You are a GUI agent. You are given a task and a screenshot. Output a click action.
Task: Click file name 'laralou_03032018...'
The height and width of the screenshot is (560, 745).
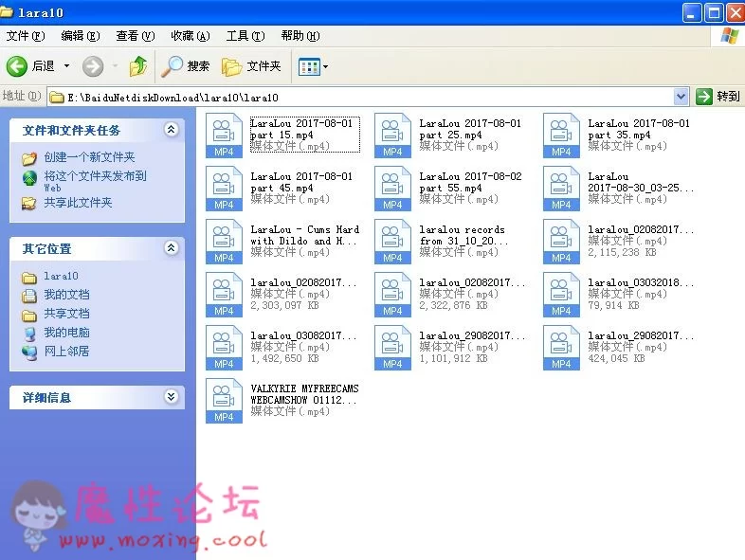641,282
